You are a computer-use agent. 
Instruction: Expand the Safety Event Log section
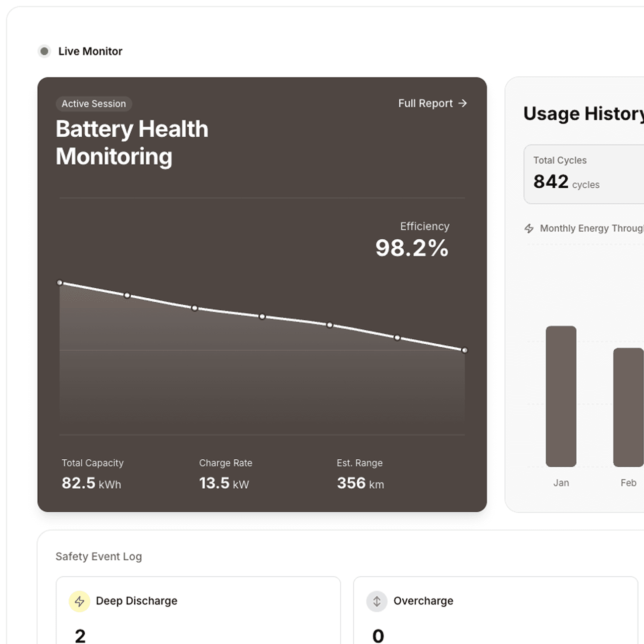[x=99, y=556]
